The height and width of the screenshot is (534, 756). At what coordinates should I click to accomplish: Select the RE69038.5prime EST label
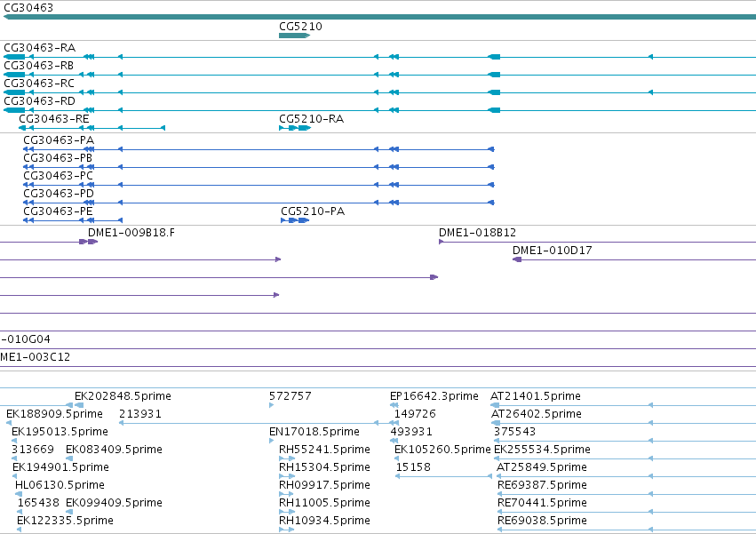coord(543,521)
